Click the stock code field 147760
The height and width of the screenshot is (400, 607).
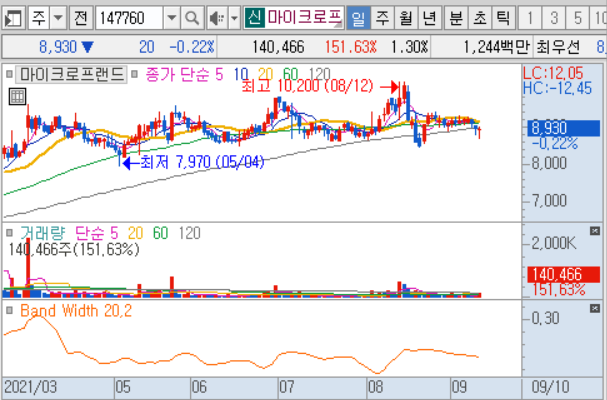(x=129, y=18)
